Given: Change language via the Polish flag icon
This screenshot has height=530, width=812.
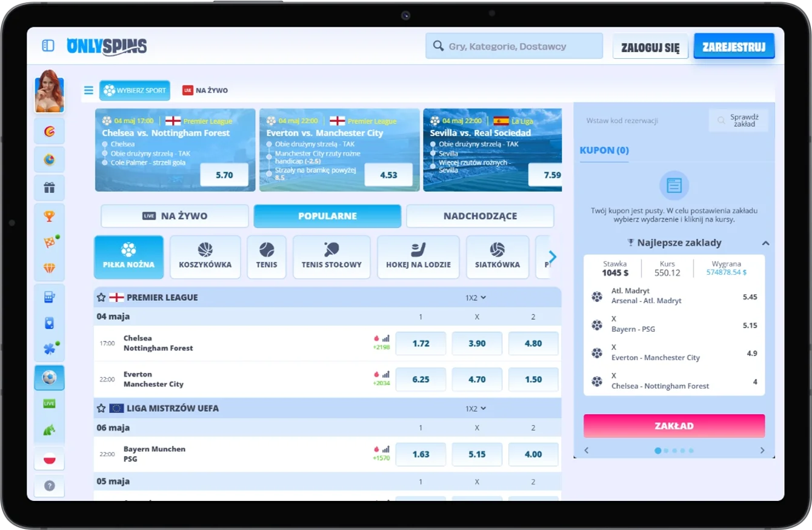Looking at the screenshot, I should click(50, 459).
